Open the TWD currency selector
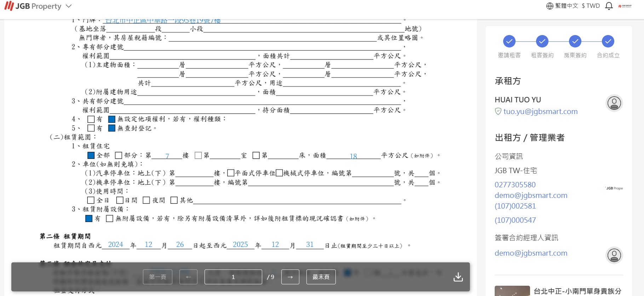Viewport: 644px width, 296px height. click(591, 6)
